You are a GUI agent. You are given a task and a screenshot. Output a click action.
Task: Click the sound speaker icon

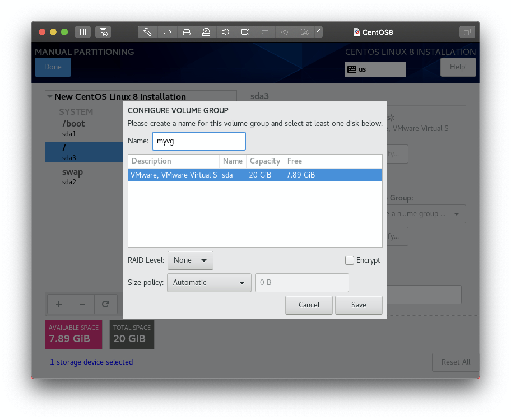pyautogui.click(x=226, y=32)
